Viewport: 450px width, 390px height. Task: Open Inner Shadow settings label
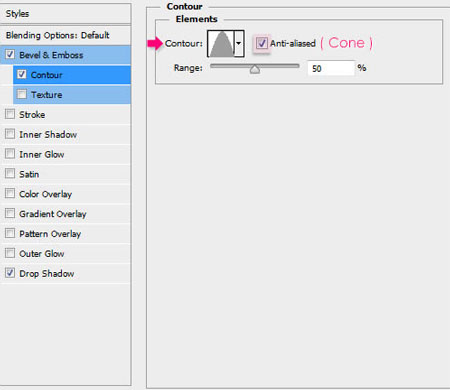point(48,135)
